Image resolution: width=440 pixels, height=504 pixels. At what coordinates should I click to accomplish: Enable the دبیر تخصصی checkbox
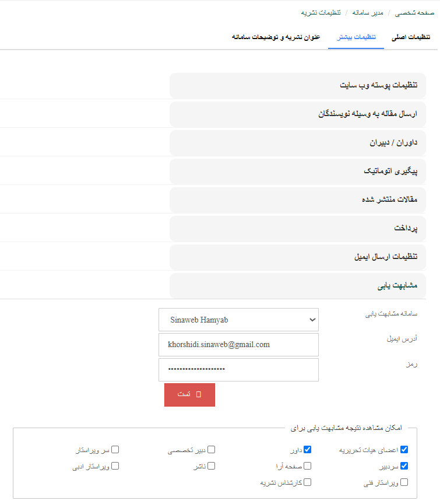click(x=212, y=450)
